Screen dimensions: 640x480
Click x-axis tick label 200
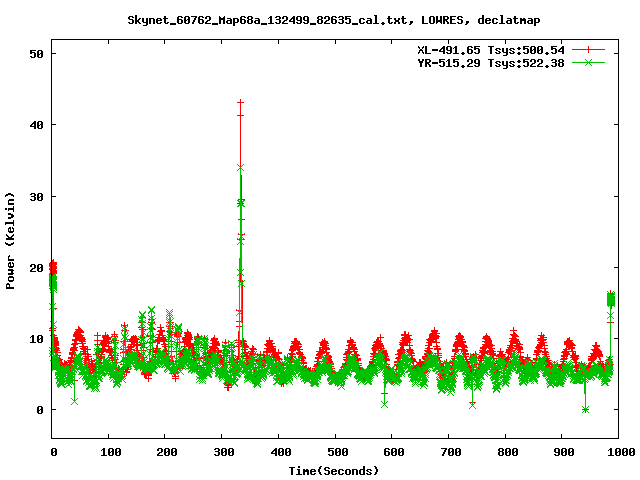167,452
